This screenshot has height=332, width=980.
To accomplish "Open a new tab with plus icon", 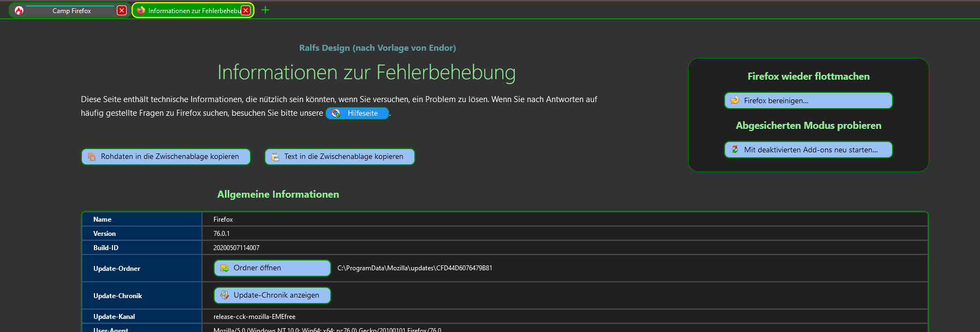I will [265, 10].
